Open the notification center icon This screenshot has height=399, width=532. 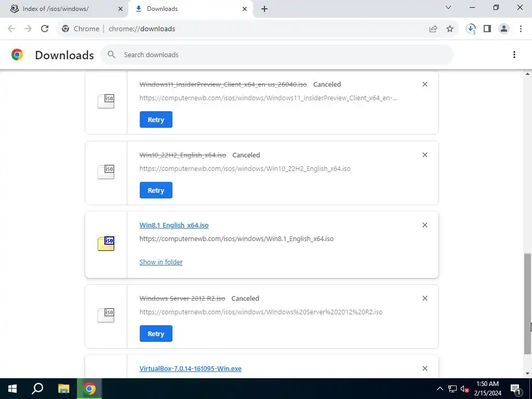click(515, 389)
